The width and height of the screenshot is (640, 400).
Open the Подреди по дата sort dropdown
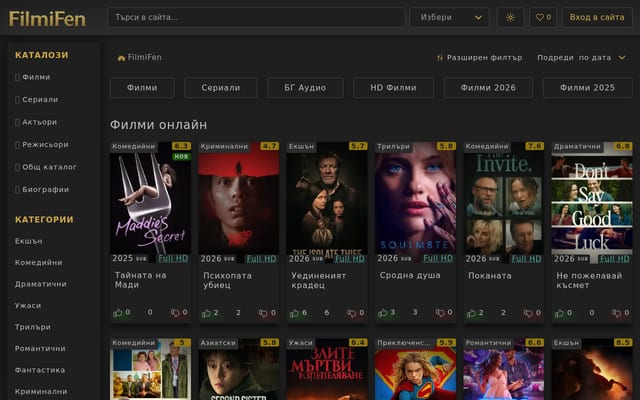point(581,58)
